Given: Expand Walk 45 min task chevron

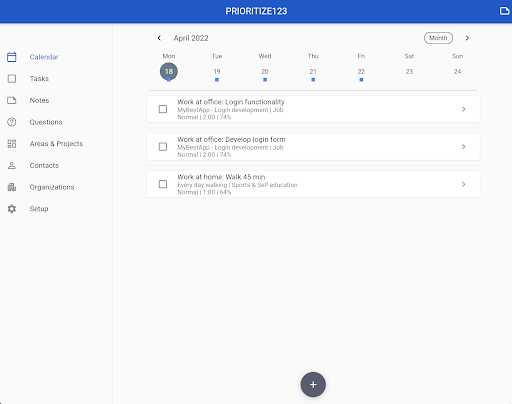Looking at the screenshot, I should (463, 184).
